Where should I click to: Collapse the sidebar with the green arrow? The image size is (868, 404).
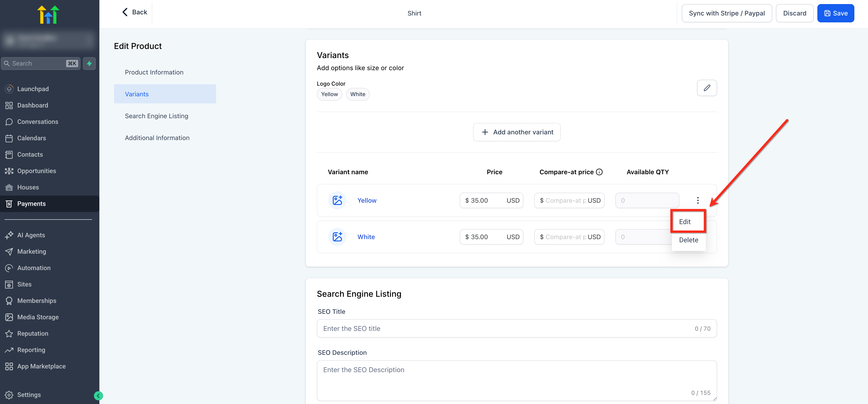coord(98,396)
